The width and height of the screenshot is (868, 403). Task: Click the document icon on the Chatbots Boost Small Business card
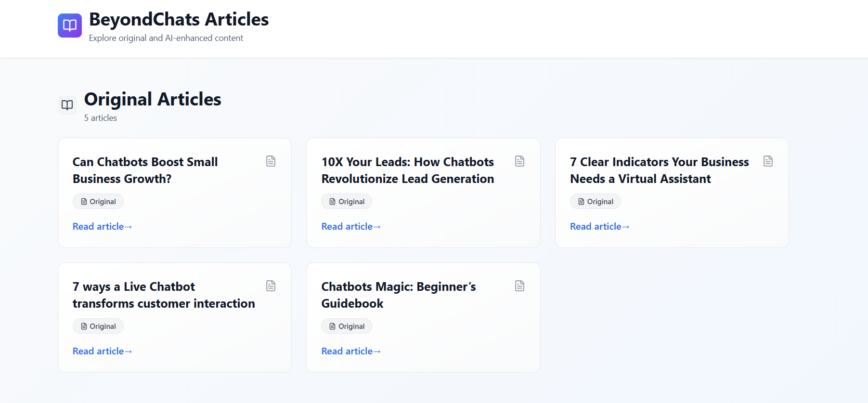pos(271,161)
